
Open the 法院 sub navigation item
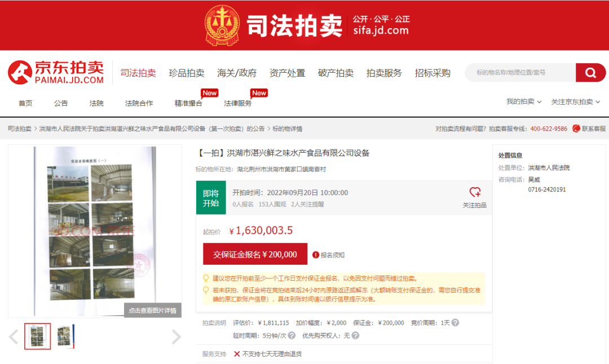pos(96,103)
